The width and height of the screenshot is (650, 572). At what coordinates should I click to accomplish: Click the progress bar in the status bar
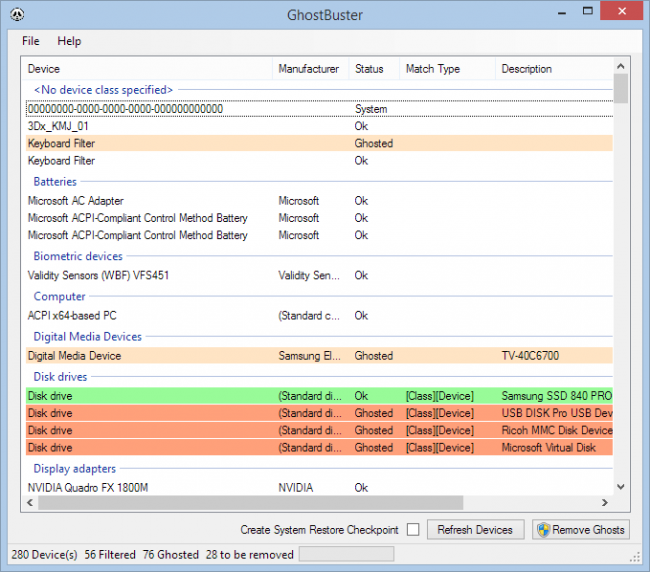click(346, 554)
